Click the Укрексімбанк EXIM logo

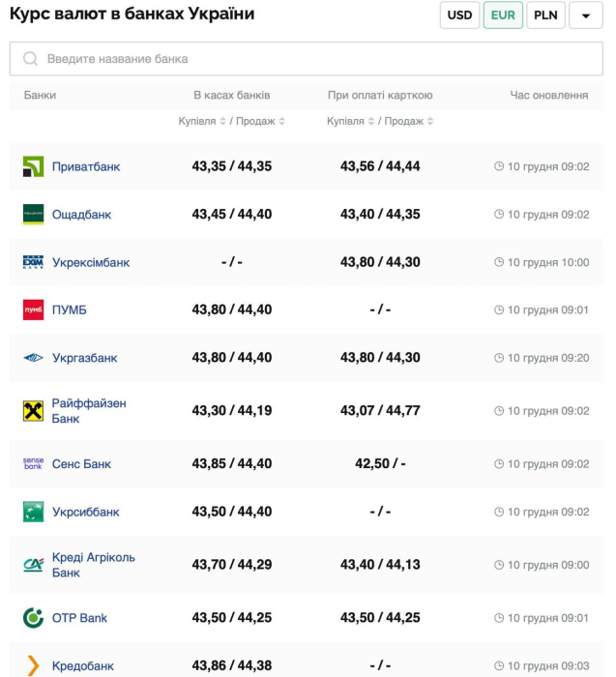[x=33, y=262]
